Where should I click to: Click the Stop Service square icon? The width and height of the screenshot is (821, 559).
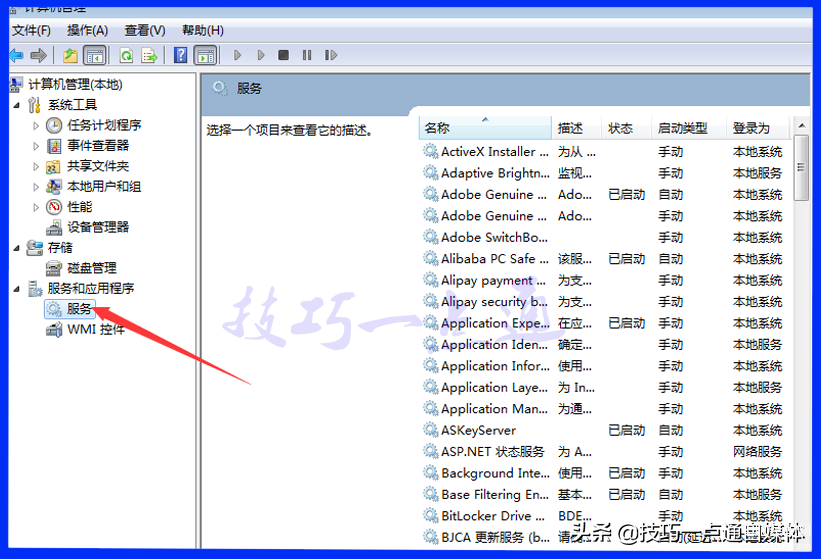click(283, 55)
